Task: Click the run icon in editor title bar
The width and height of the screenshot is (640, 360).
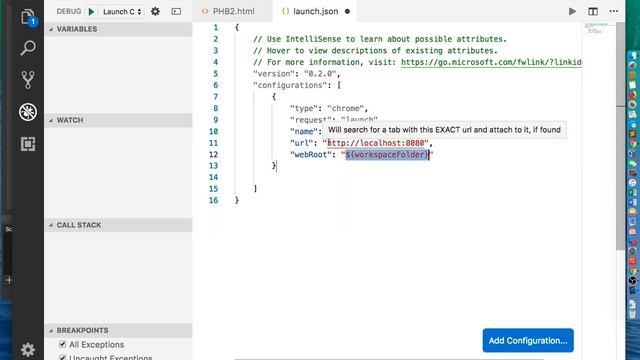Action: point(572,11)
